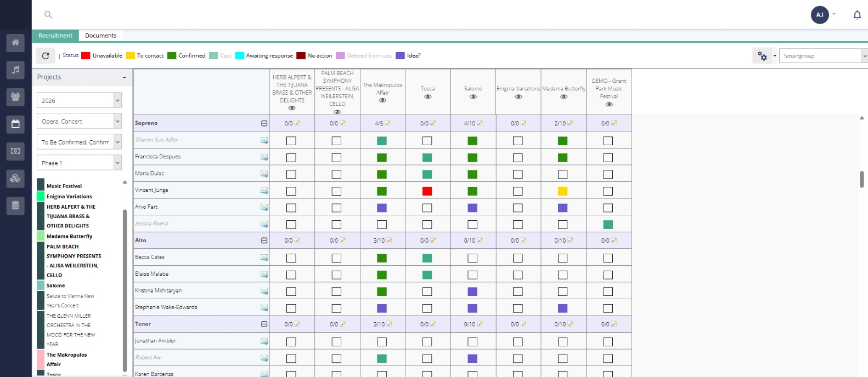
Task: Check Becca Cates' Salome checkbox
Action: [472, 258]
